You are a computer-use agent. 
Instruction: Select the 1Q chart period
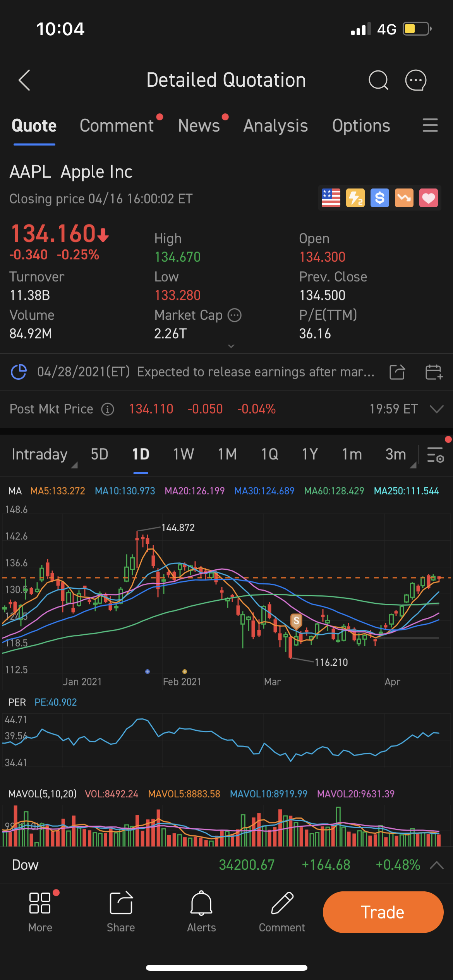click(270, 454)
